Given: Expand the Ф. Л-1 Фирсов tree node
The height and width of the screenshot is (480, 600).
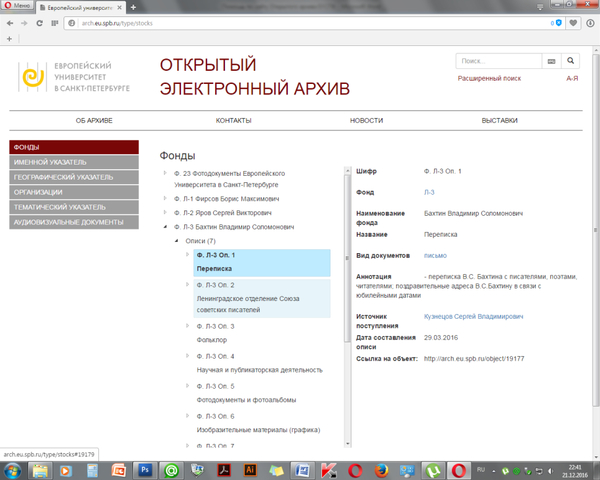Looking at the screenshot, I should pos(165,199).
